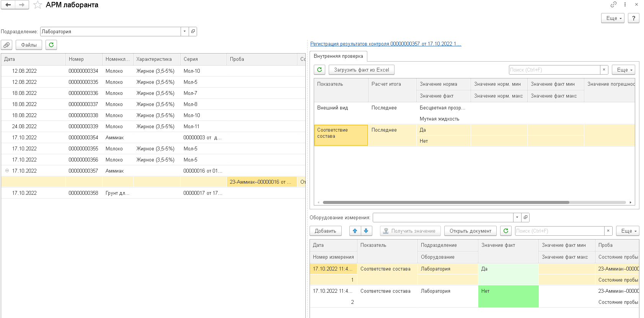The image size is (644, 318).
Task: Focus the lower Поиск search field
Action: [559, 231]
